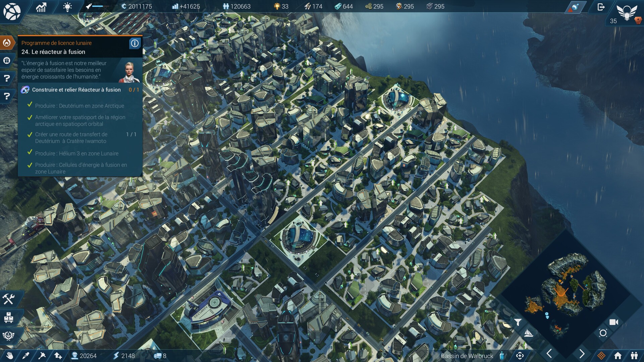Click checkmark for Deutérium en zone Arctique
The image size is (644, 362).
(x=30, y=105)
